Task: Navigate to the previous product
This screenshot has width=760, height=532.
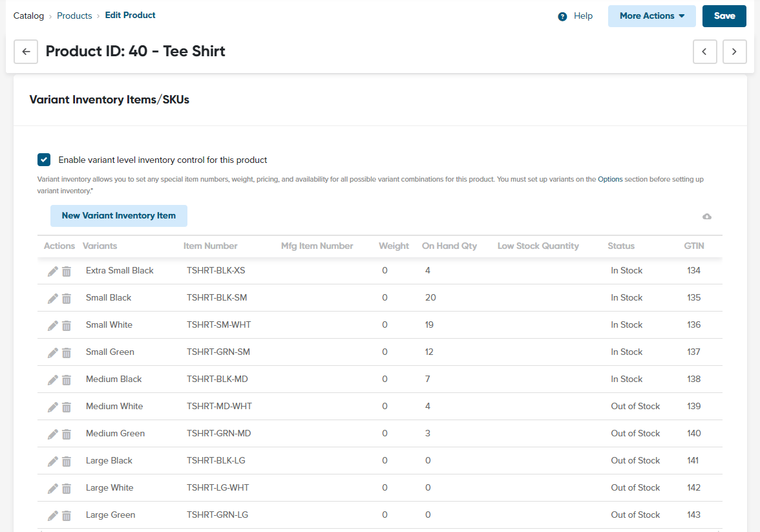Action: (x=705, y=51)
